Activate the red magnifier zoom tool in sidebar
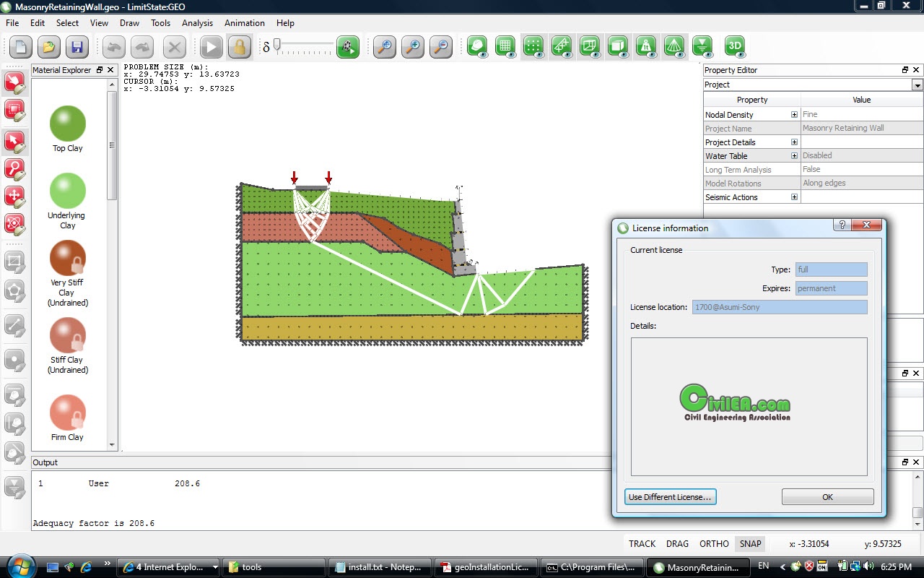The width and height of the screenshot is (924, 578). click(15, 170)
